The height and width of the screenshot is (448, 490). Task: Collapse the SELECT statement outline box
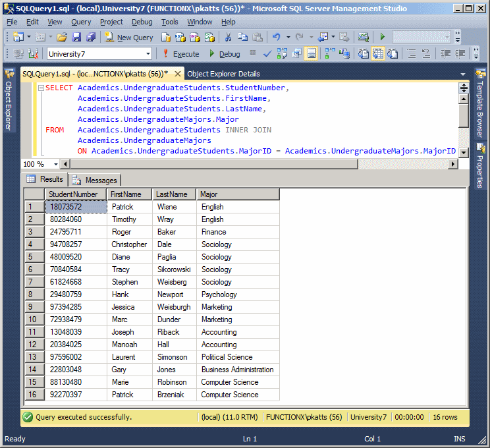click(x=41, y=88)
